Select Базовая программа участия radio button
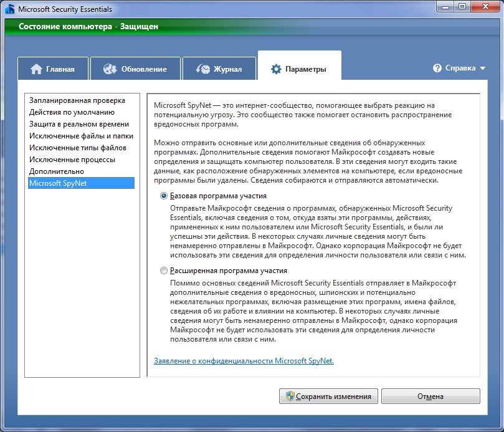This screenshot has height=432, width=504. pos(164,196)
